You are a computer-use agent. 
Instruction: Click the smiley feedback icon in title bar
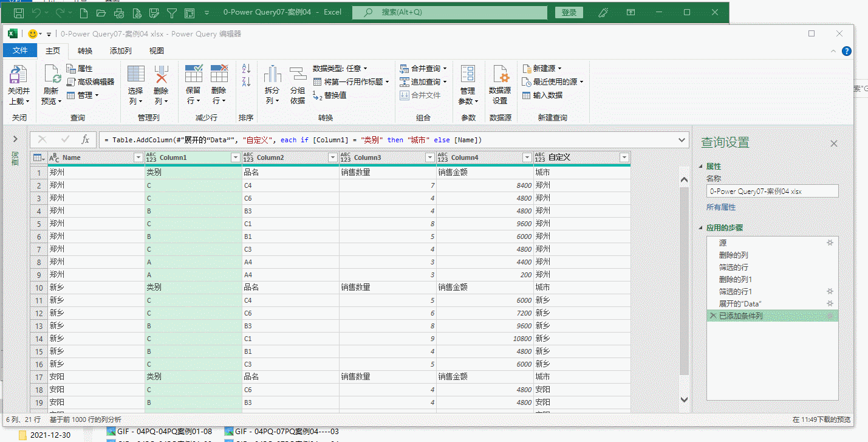pos(33,34)
